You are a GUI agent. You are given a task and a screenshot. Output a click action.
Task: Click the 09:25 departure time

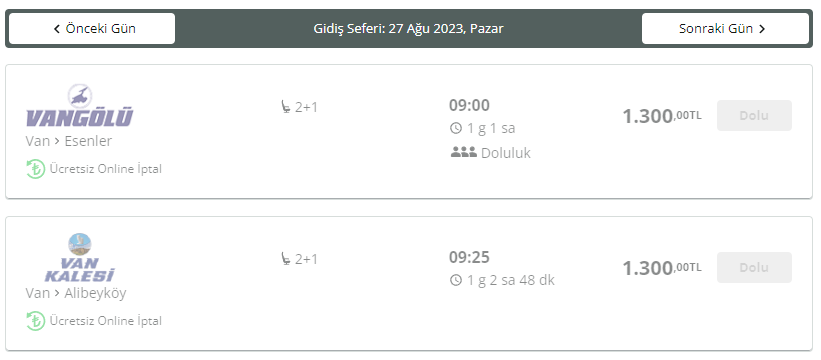(469, 257)
